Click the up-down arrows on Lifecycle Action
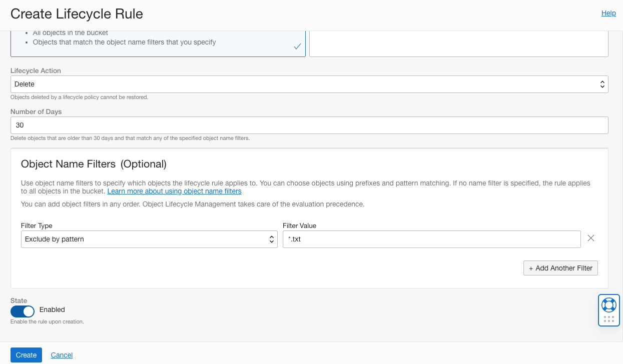623x364 pixels. pos(602,84)
